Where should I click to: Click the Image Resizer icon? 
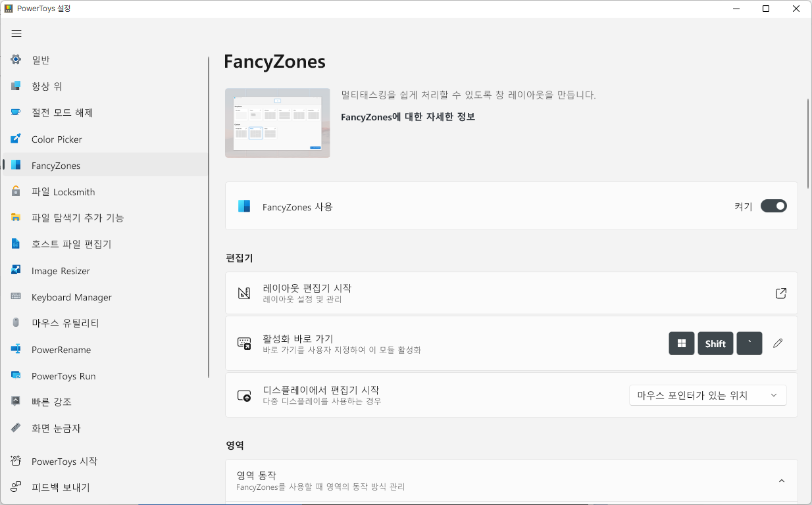pyautogui.click(x=16, y=270)
